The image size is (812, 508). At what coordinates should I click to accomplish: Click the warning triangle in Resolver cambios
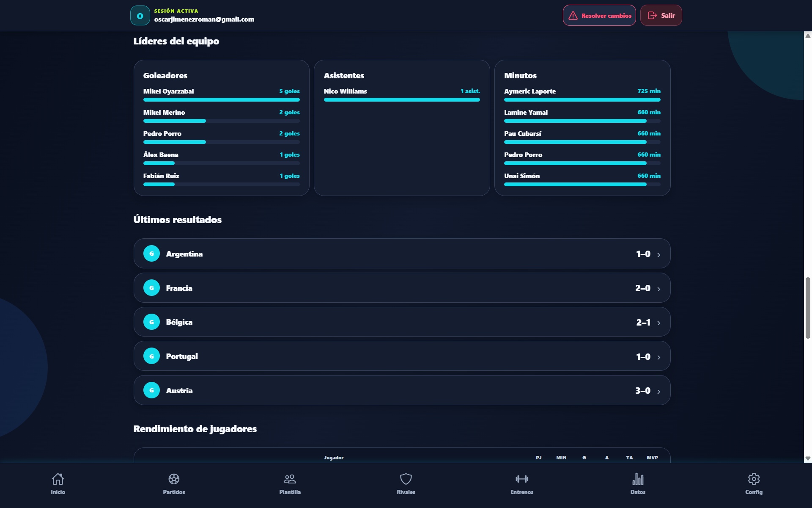[573, 16]
